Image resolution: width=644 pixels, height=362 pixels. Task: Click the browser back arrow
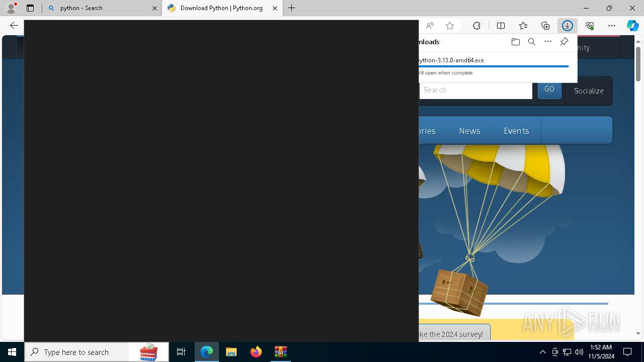(x=14, y=25)
